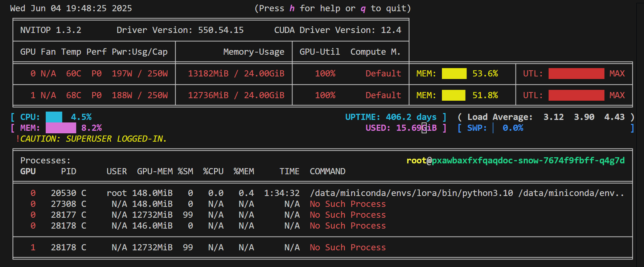Viewport: 644px width, 267px height.
Task: Click the Processes: section label
Action: click(x=45, y=160)
